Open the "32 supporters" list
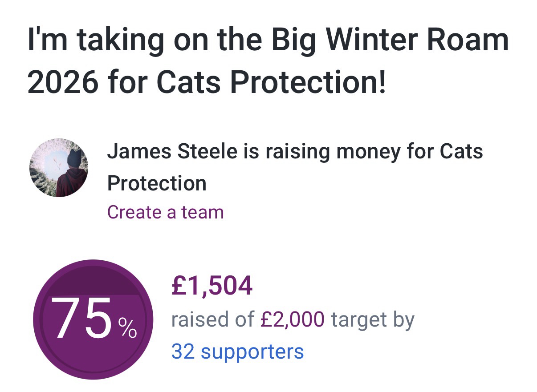537x392 pixels. (237, 352)
